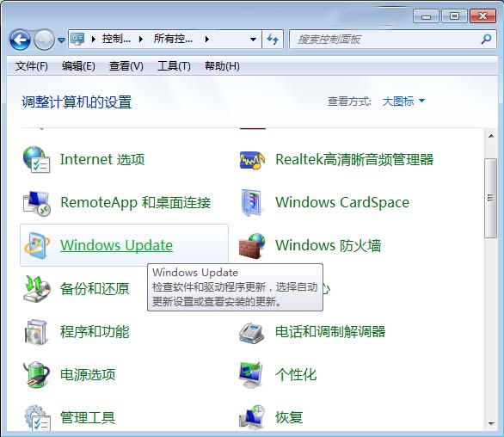Open the 文件(F) menu
Image resolution: width=504 pixels, height=437 pixels.
point(32,66)
